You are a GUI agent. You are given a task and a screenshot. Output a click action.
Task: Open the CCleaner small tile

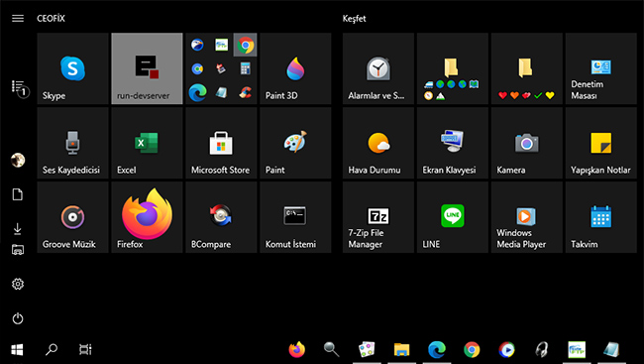point(245,92)
